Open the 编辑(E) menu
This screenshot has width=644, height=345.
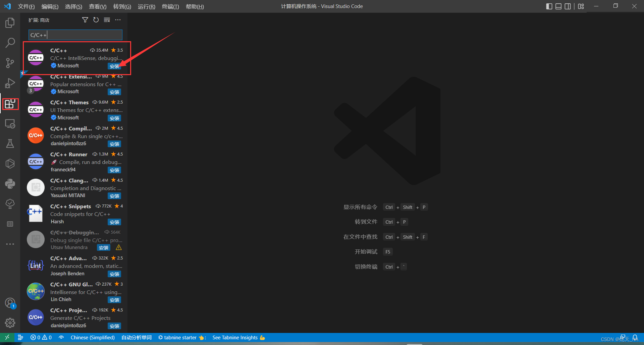[x=50, y=6]
